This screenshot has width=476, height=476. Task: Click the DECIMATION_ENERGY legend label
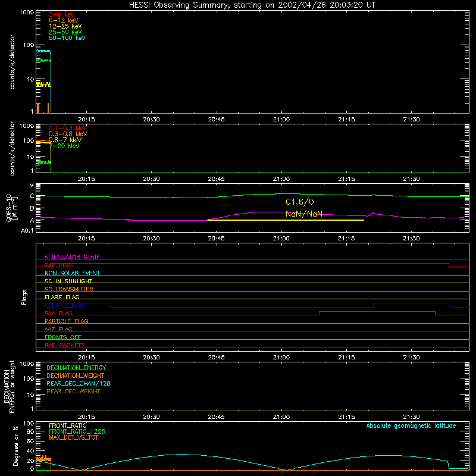pyautogui.click(x=76, y=368)
